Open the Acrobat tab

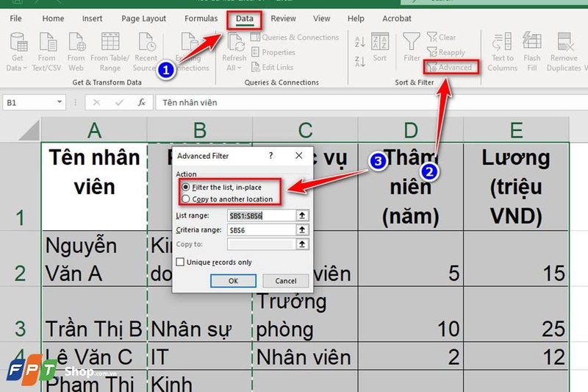pos(397,18)
